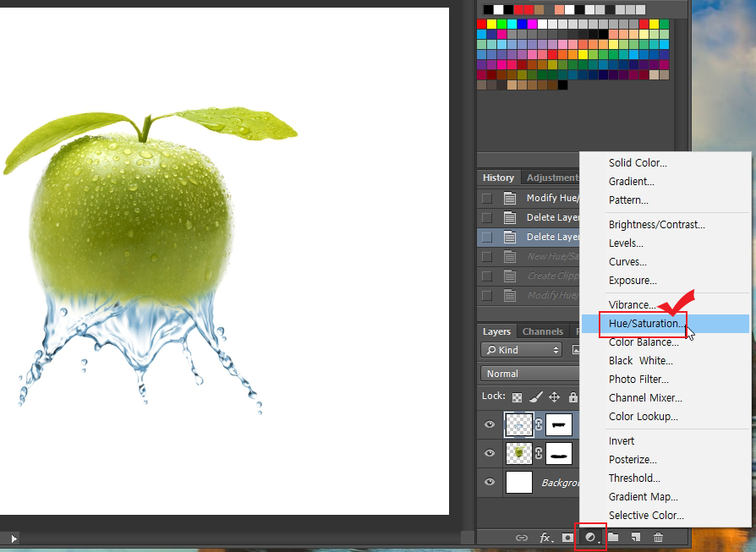Image resolution: width=756 pixels, height=552 pixels.
Task: Click the mask link chain on splash layer
Action: tap(539, 424)
